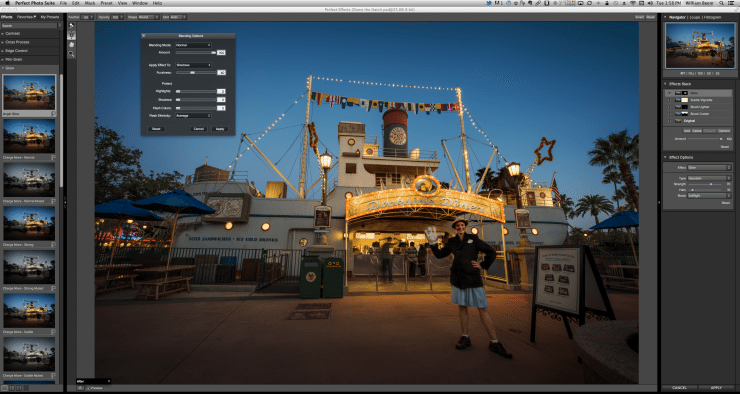
Task: Open the Flesh Ethnicity dropdown
Action: (x=193, y=116)
